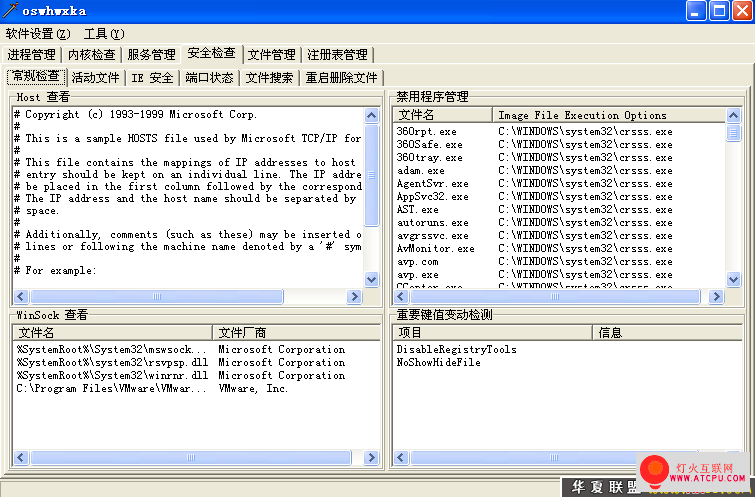Image resolution: width=755 pixels, height=497 pixels.
Task: Select the AppSvc32.exe entry
Action: [x=559, y=196]
